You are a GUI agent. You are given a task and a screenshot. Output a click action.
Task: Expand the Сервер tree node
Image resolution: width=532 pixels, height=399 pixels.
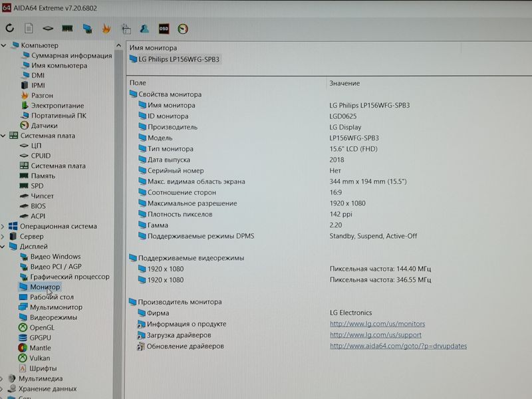3,237
